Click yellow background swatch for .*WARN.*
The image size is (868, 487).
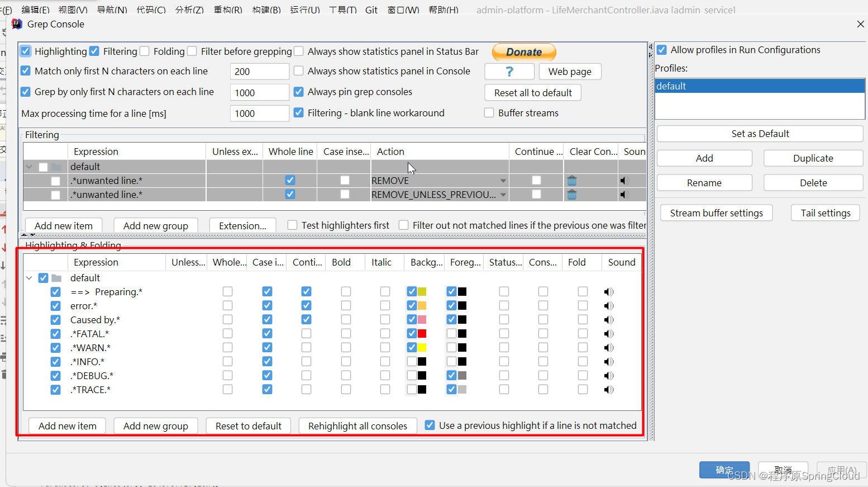(x=422, y=348)
